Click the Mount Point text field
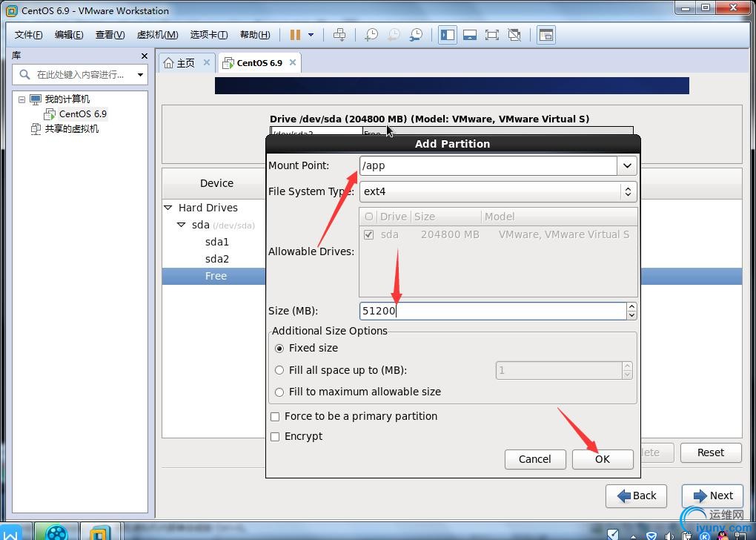The width and height of the screenshot is (756, 540). [x=488, y=165]
